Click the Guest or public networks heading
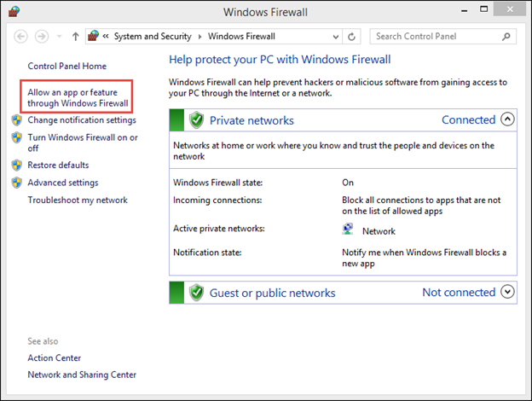Screen dimensions: 532x401 pos(272,293)
